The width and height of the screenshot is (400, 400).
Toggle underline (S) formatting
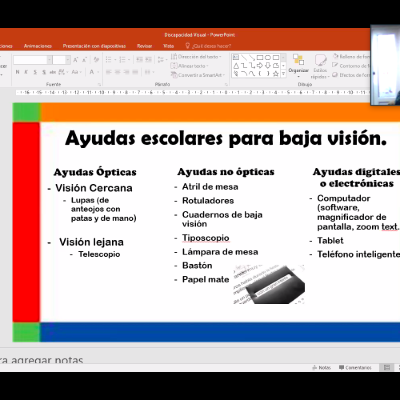pos(35,72)
